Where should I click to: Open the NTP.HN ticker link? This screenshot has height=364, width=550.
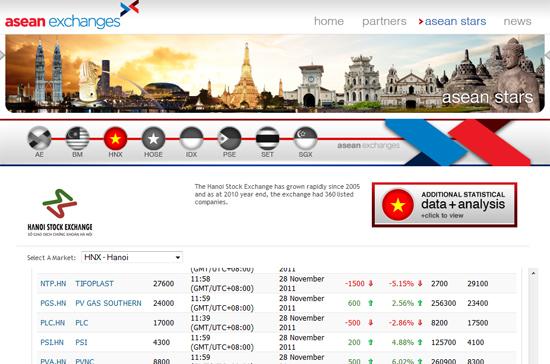(x=53, y=284)
